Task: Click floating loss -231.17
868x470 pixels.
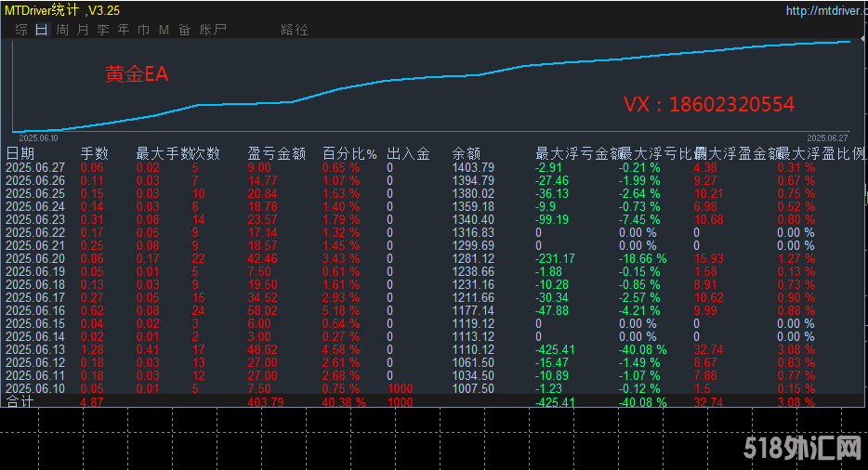Action: [555, 258]
